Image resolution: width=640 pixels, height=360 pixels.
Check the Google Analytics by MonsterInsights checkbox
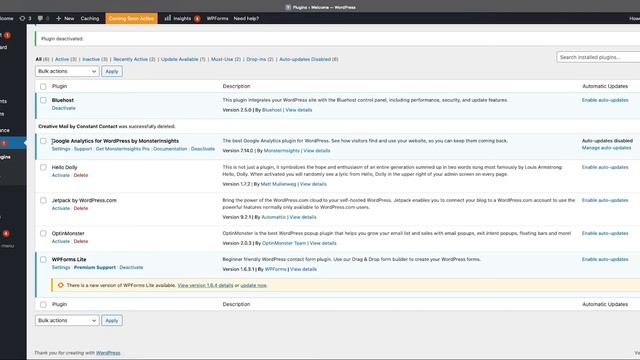[43, 141]
